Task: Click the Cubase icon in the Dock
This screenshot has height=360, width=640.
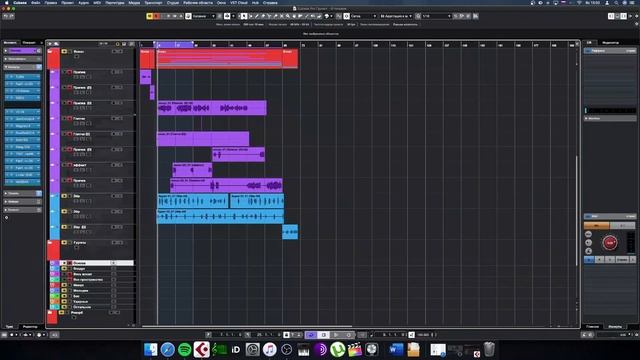Action: [202, 349]
